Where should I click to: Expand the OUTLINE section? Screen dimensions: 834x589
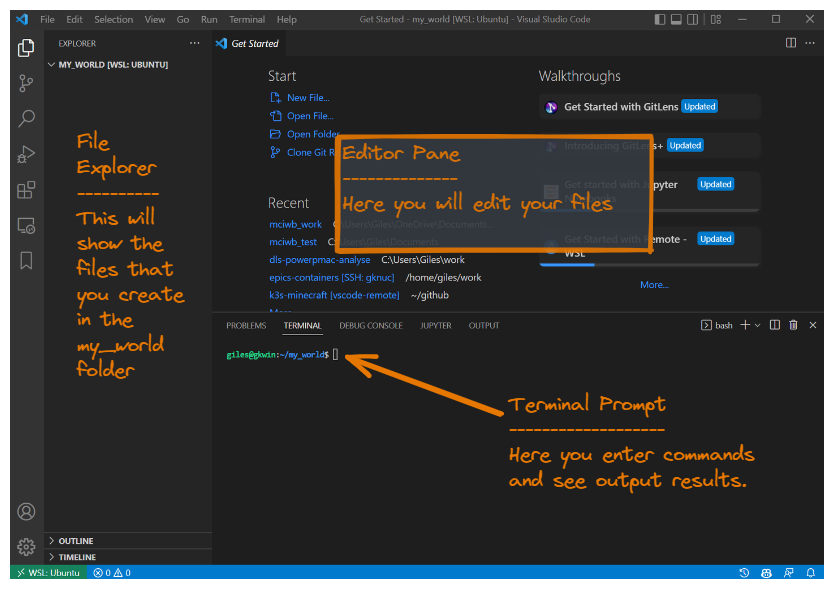pos(76,541)
